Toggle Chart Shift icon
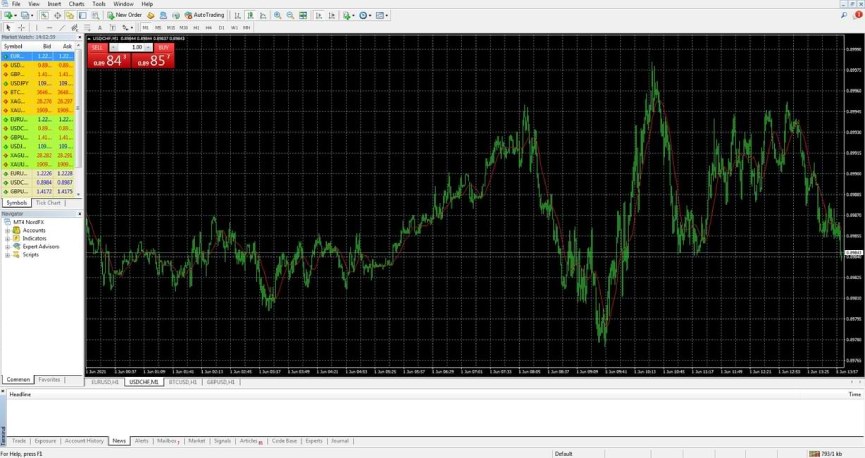The height and width of the screenshot is (458, 865). point(332,15)
